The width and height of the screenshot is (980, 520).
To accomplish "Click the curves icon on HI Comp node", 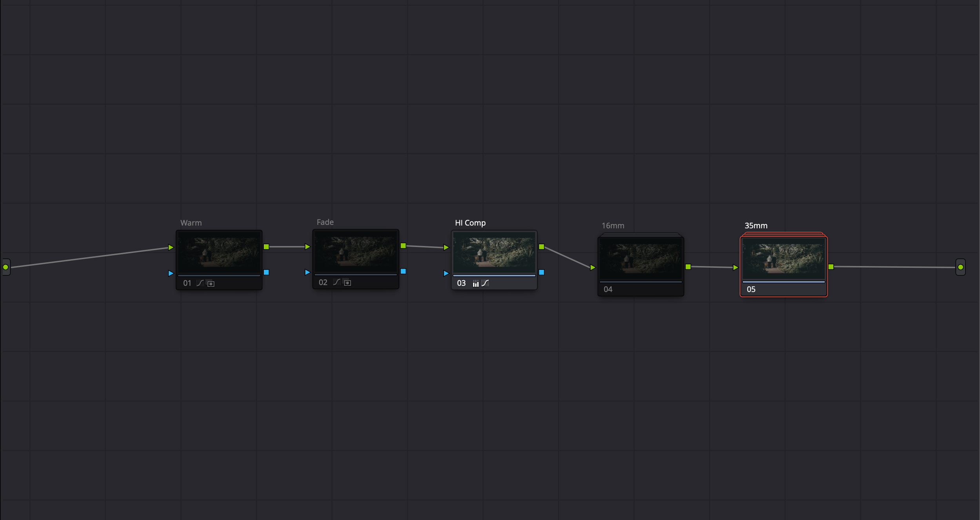I will coord(485,283).
